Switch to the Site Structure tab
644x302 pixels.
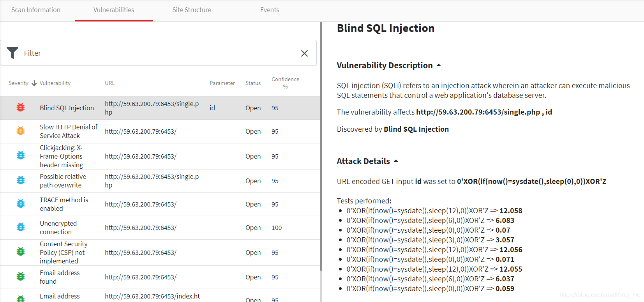tap(192, 10)
